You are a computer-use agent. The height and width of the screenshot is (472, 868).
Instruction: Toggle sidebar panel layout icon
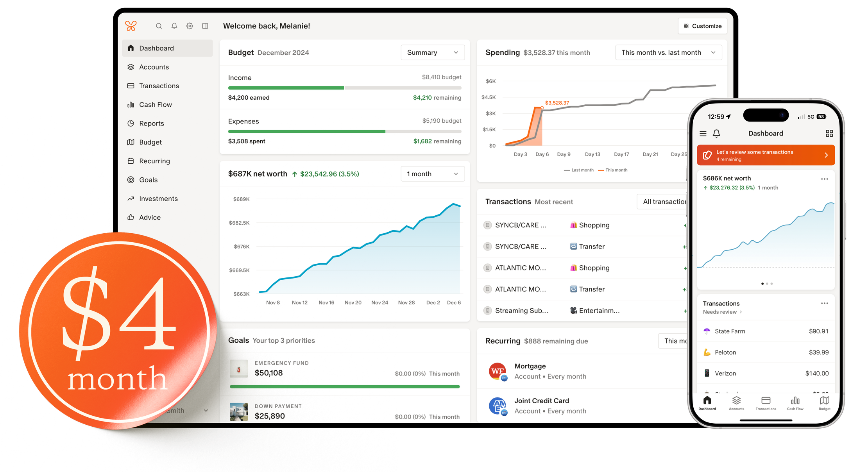(x=205, y=26)
